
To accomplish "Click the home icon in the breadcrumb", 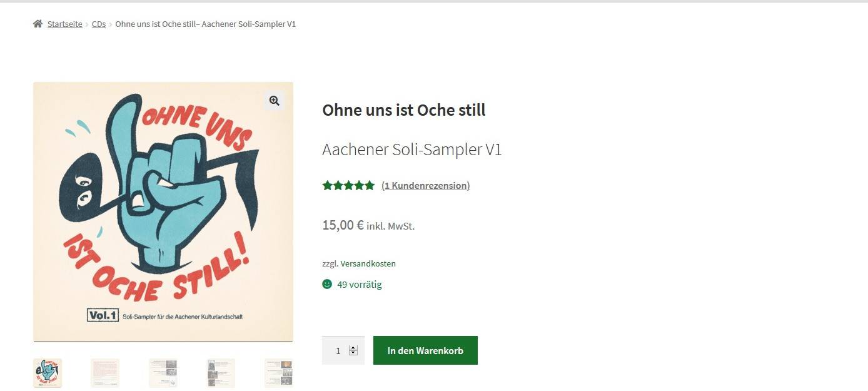I will tap(38, 23).
